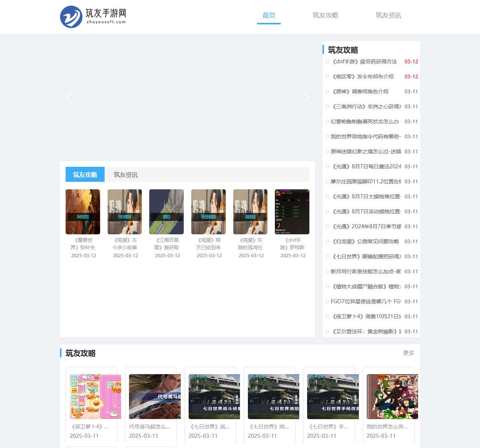Click 《dnf手游》罗特斯 thumbnail
The height and width of the screenshot is (448, 480).
pyautogui.click(x=292, y=212)
